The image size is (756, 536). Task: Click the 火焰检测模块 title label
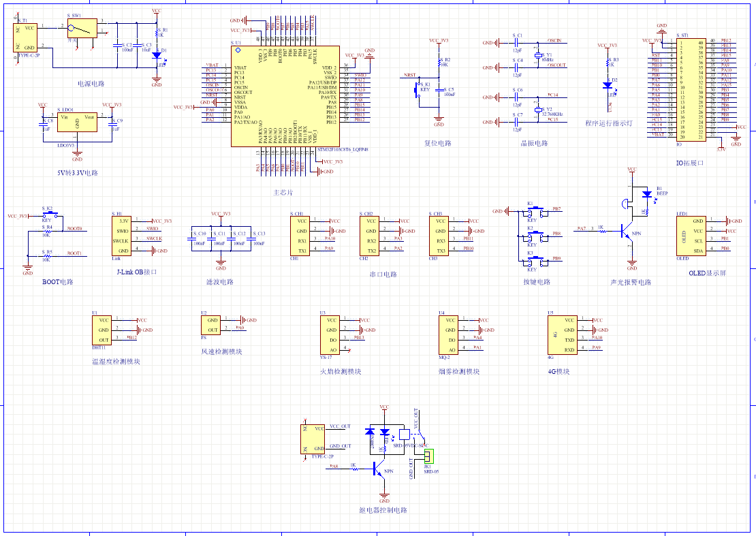(x=341, y=371)
